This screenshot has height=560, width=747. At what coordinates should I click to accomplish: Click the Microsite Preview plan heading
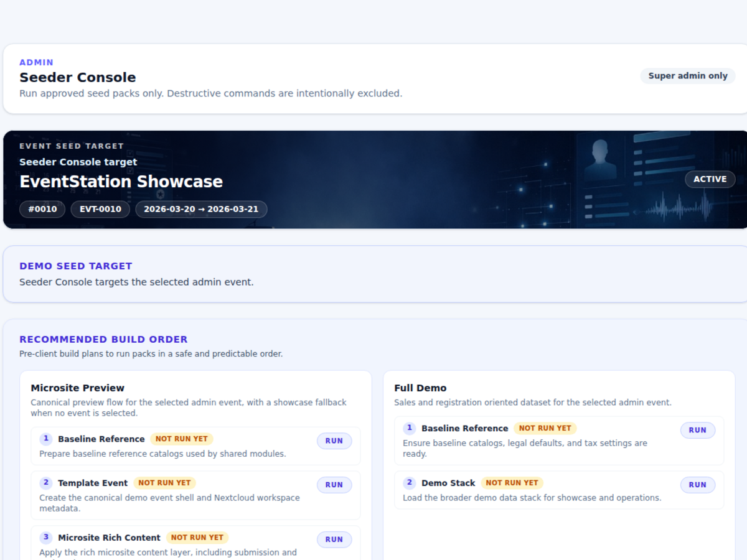(x=78, y=388)
